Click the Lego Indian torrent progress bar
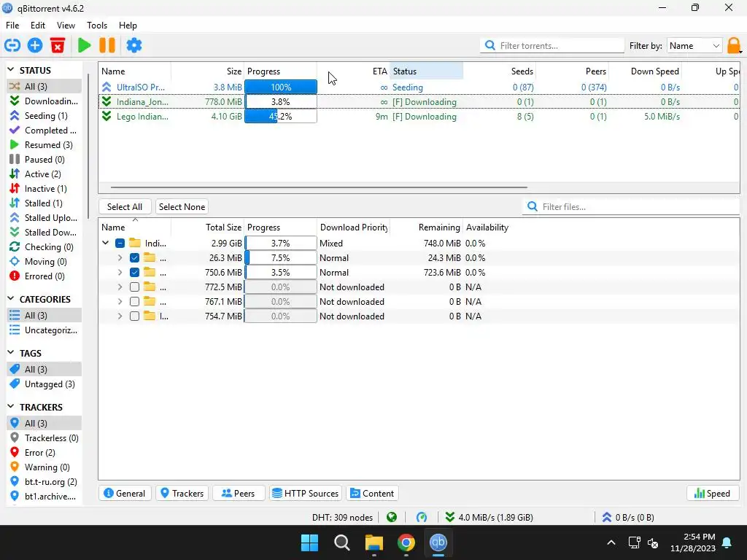Viewport: 747px width, 560px height. (281, 117)
